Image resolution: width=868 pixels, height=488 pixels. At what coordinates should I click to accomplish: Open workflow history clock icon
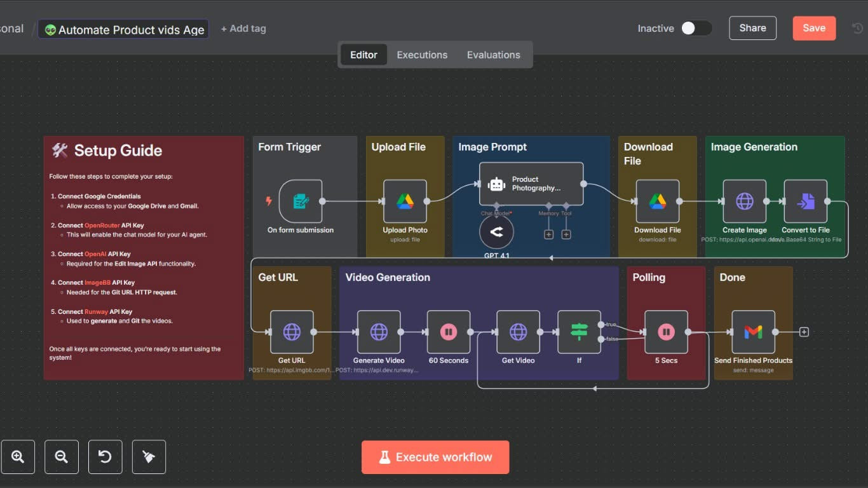857,28
